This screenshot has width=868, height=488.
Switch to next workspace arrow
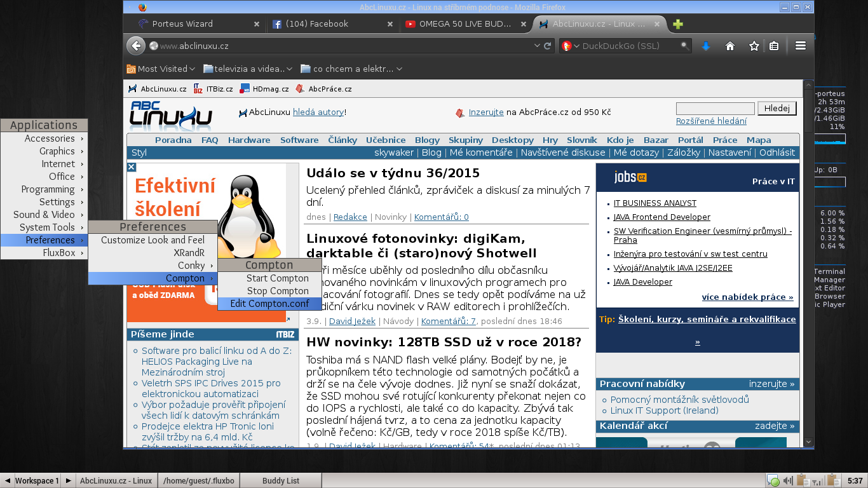tap(68, 480)
